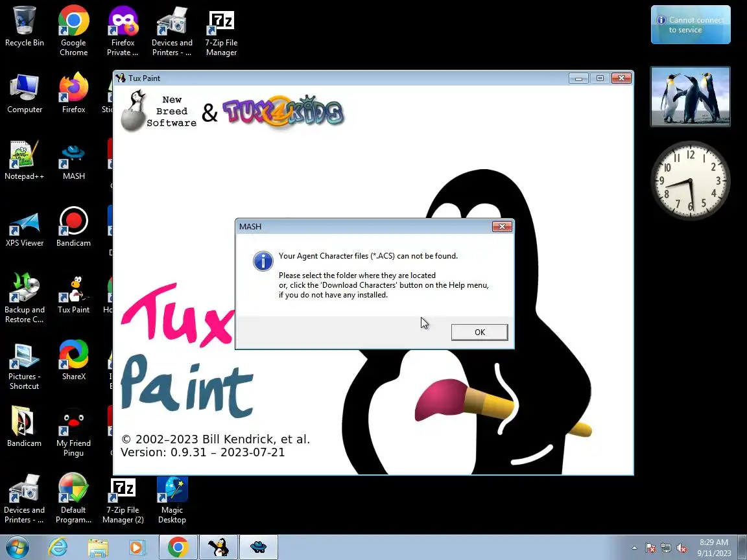Click the Tux4Kids logo in Tux Paint

click(283, 112)
